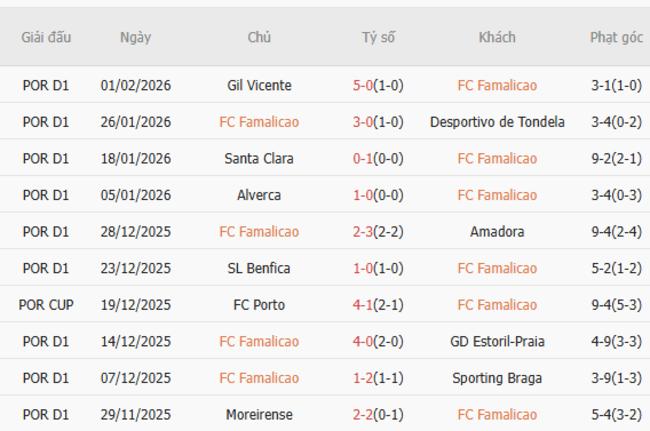Viewport: 650px width, 431px height.
Task: Click SL Benfica team name
Action: tap(259, 268)
